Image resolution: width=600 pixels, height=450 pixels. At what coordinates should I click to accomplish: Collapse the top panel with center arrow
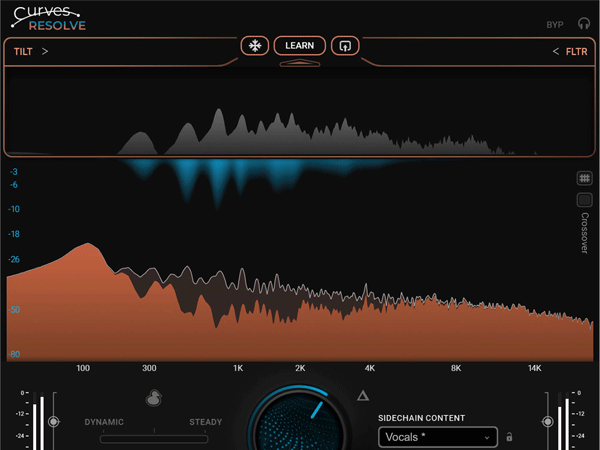click(299, 63)
